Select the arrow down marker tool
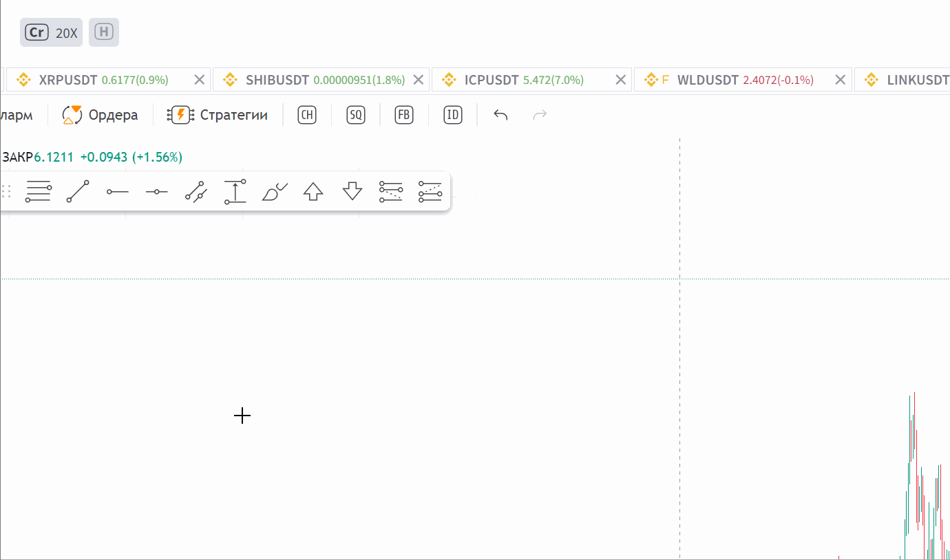This screenshot has width=950, height=560. click(x=352, y=191)
